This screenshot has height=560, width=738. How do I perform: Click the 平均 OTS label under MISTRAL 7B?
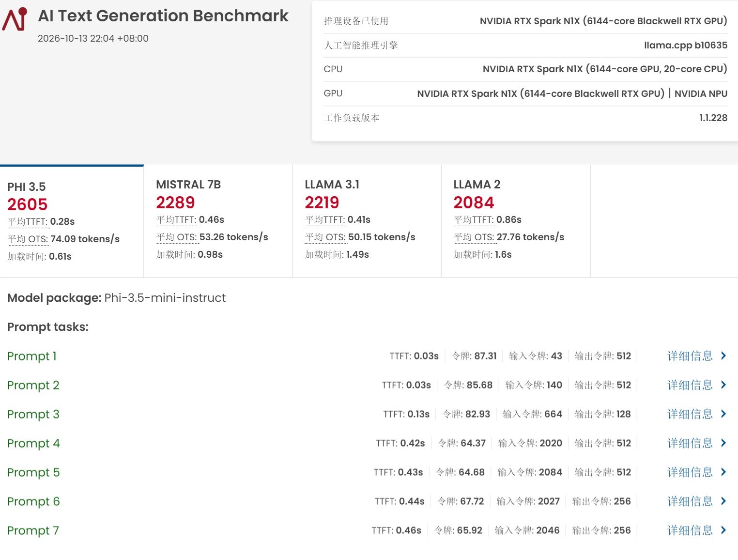coord(177,237)
